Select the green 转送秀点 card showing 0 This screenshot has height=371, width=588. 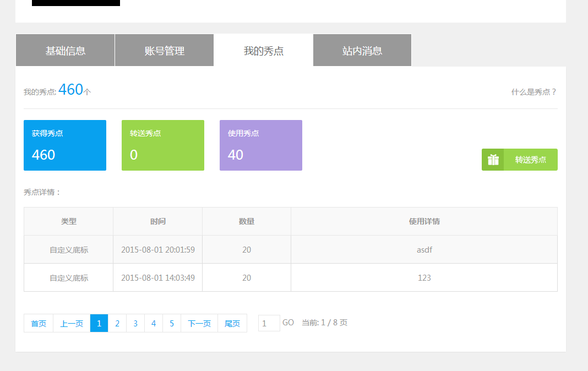click(x=163, y=145)
